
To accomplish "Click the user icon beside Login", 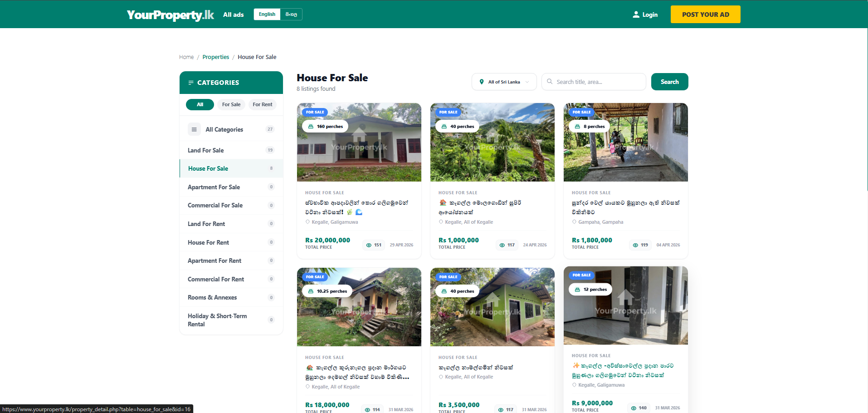I will (x=636, y=15).
